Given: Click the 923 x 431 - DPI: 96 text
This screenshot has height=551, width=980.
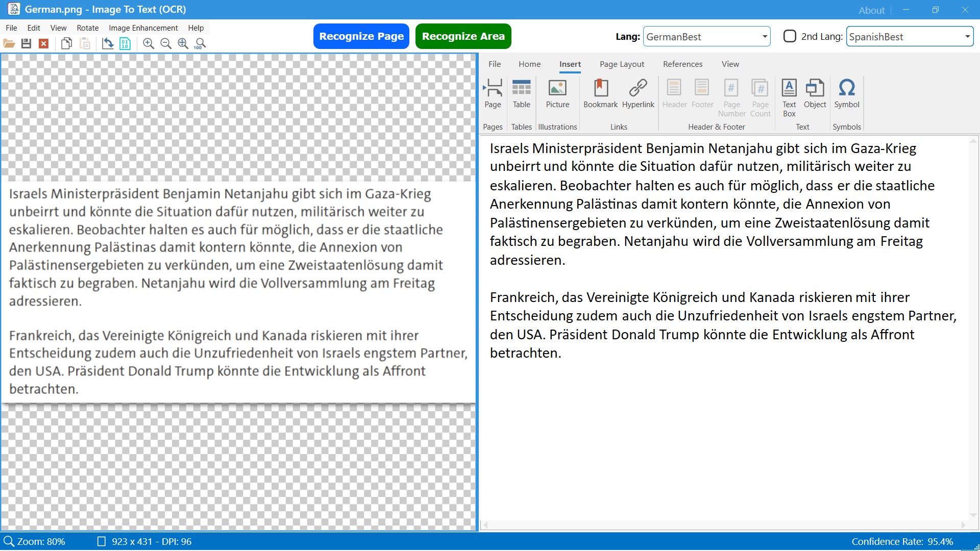Looking at the screenshot, I should [152, 541].
